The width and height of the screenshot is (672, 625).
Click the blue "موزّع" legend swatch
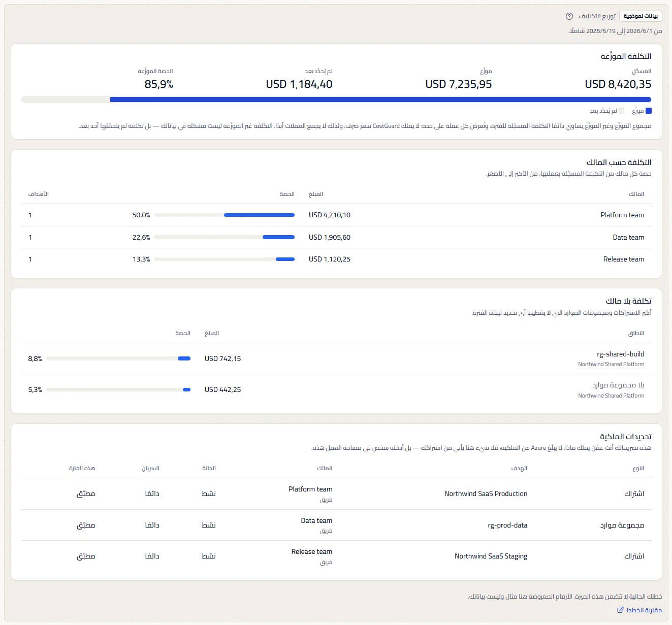(648, 111)
